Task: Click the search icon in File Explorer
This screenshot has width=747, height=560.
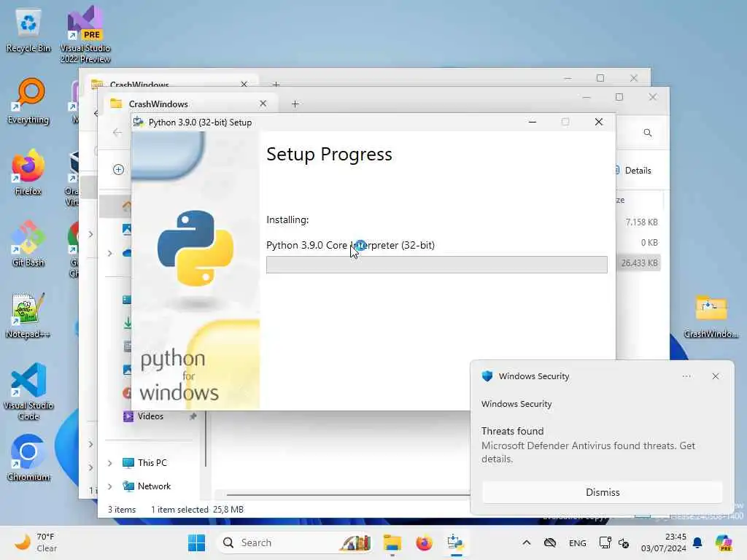Action: pyautogui.click(x=648, y=133)
